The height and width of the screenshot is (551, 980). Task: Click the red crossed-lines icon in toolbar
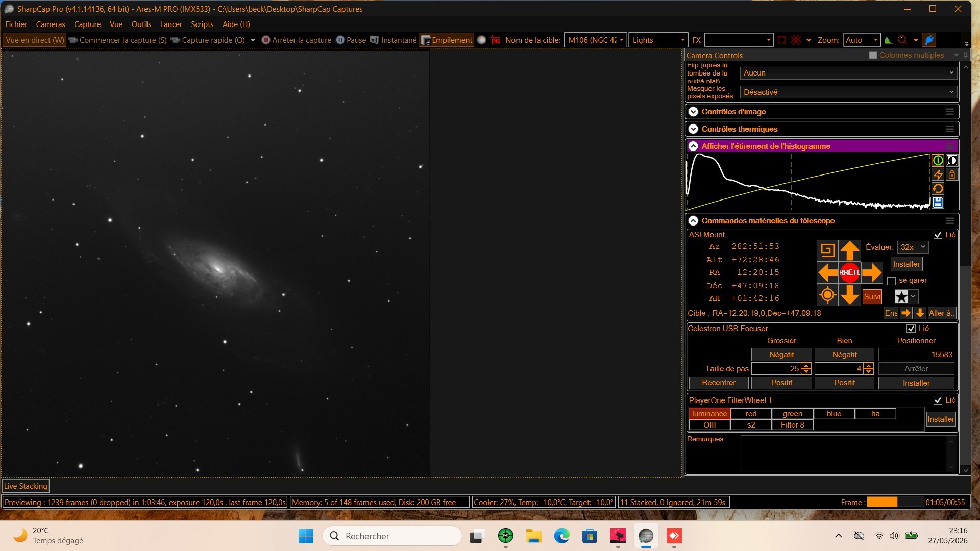coord(796,40)
